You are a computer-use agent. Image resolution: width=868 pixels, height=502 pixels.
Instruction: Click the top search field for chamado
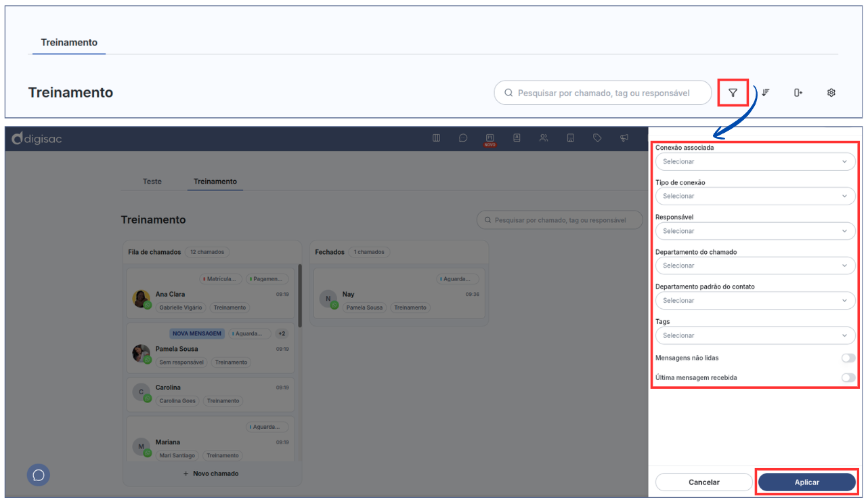(603, 93)
